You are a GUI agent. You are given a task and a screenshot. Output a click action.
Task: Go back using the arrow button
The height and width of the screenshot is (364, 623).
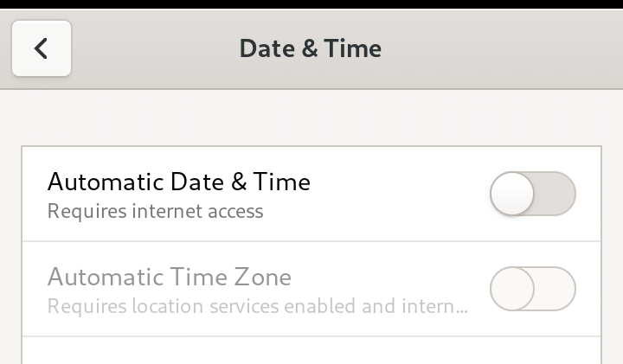(x=41, y=48)
